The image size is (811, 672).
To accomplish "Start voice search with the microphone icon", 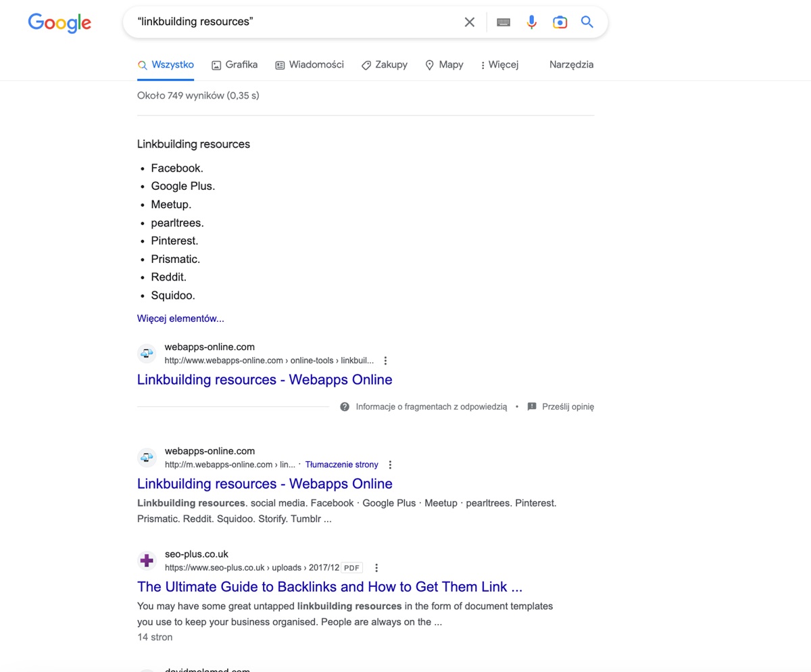I will click(x=532, y=22).
